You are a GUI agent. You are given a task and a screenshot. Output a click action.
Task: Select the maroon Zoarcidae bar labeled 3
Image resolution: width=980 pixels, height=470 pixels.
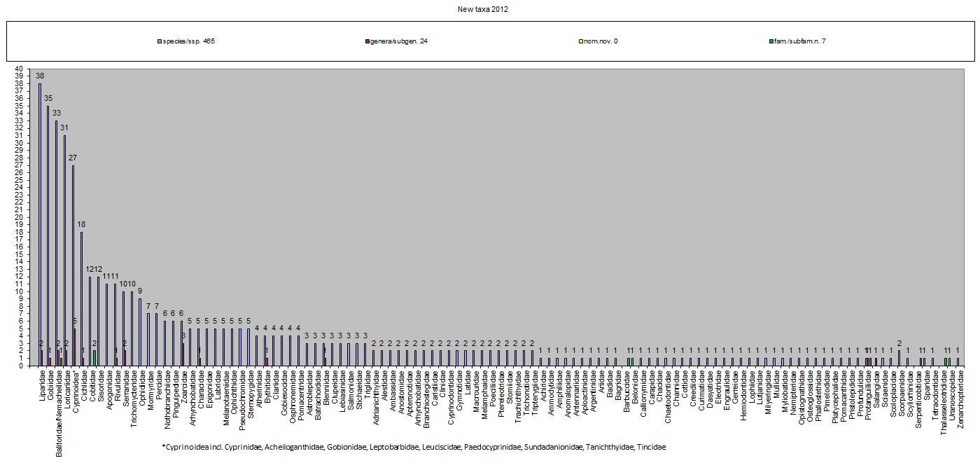[x=183, y=354]
